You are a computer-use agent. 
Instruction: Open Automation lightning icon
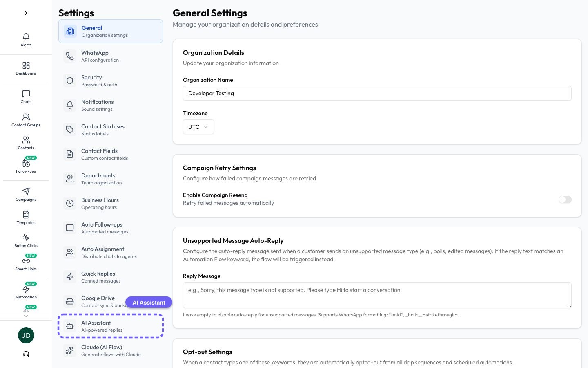pyautogui.click(x=26, y=289)
